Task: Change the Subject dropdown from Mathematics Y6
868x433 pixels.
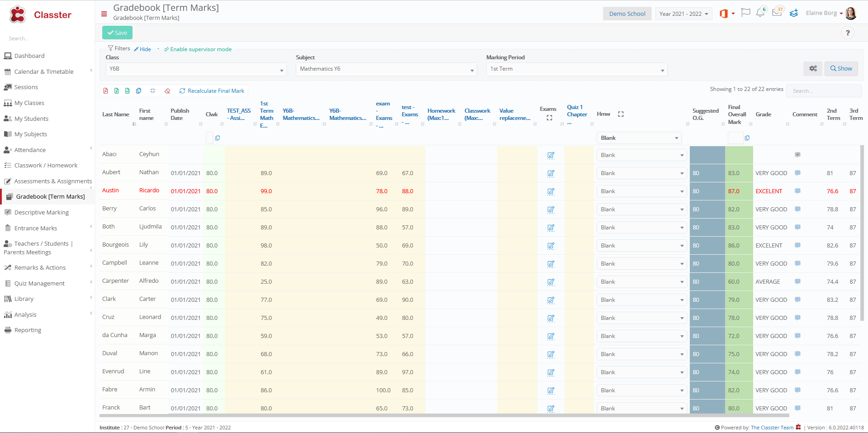Action: pyautogui.click(x=386, y=69)
